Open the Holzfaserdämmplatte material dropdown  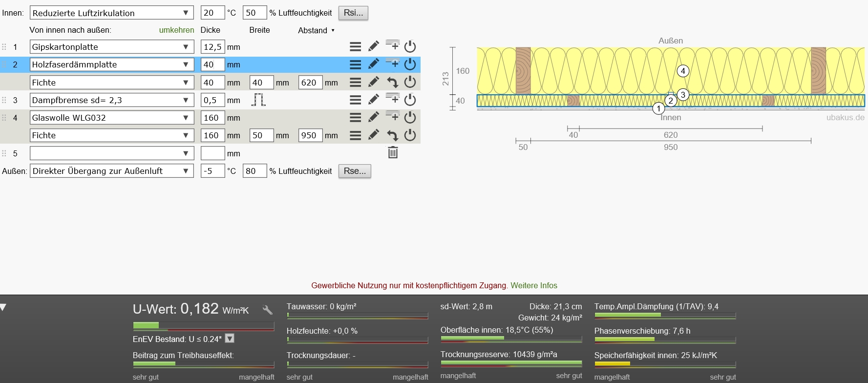(112, 64)
